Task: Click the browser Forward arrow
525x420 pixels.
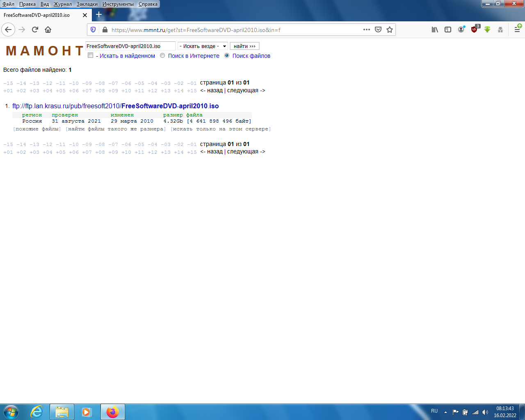Action: [22, 30]
